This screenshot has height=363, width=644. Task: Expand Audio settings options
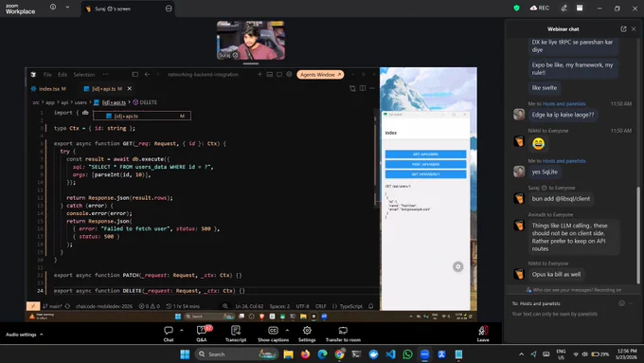(25, 335)
